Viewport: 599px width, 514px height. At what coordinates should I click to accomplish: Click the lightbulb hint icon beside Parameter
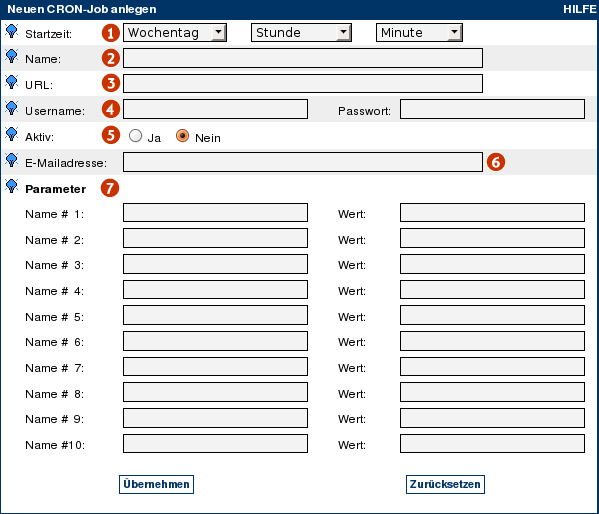[11, 186]
